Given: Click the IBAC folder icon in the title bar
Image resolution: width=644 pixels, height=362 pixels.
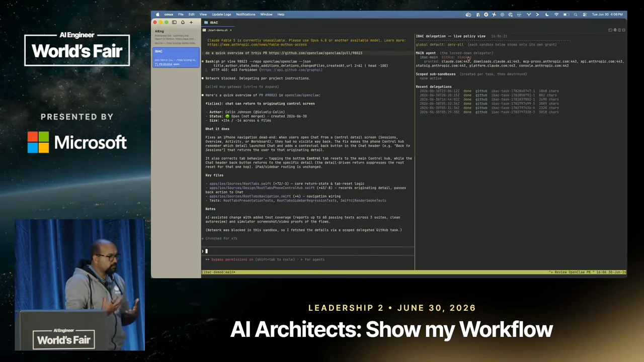Looking at the screenshot, I should [206, 22].
